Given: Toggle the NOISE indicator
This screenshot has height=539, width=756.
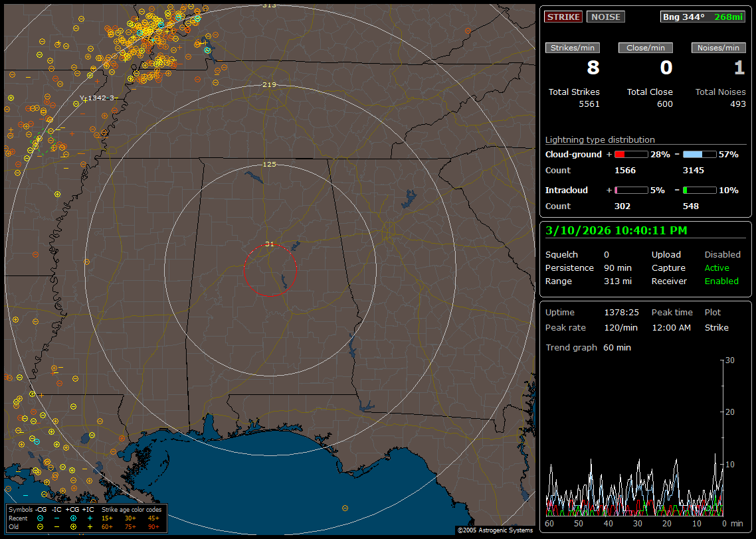Looking at the screenshot, I should pyautogui.click(x=605, y=17).
